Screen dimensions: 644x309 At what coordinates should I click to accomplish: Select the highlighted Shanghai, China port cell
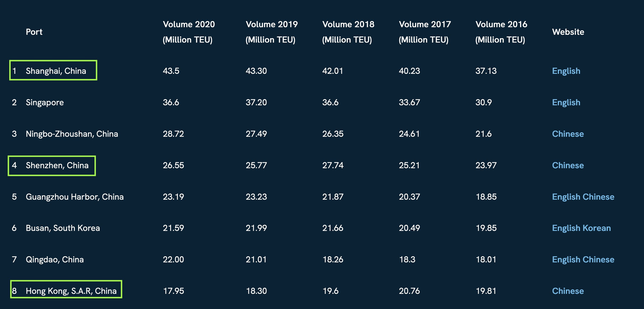click(53, 70)
